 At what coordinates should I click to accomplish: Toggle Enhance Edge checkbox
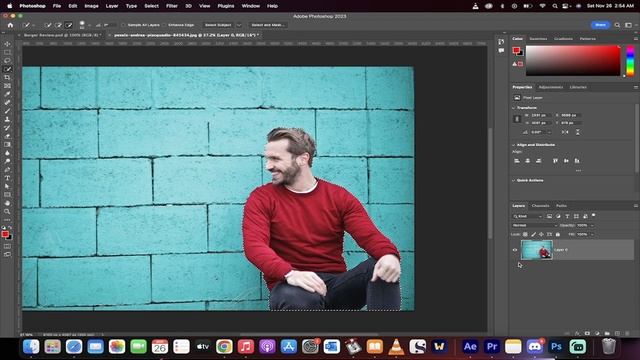coord(164,25)
